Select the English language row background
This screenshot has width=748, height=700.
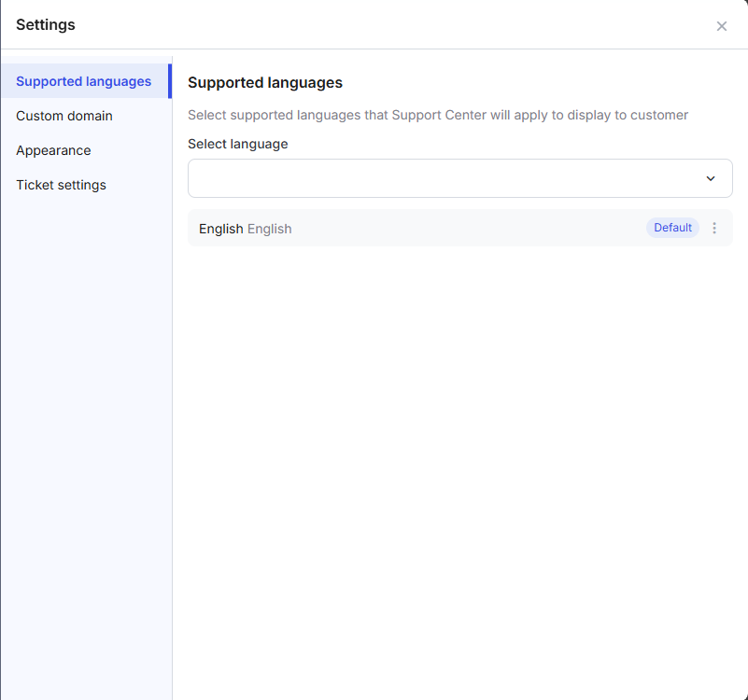(459, 228)
